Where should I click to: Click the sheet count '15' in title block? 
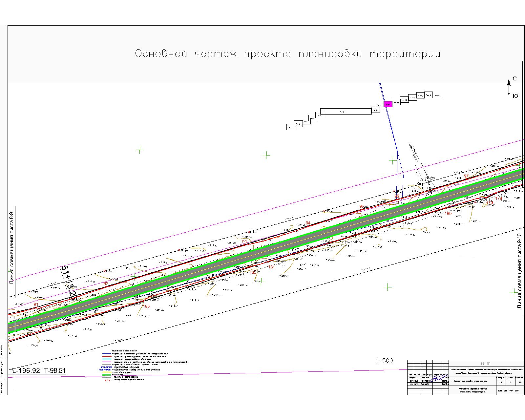pos(520,383)
